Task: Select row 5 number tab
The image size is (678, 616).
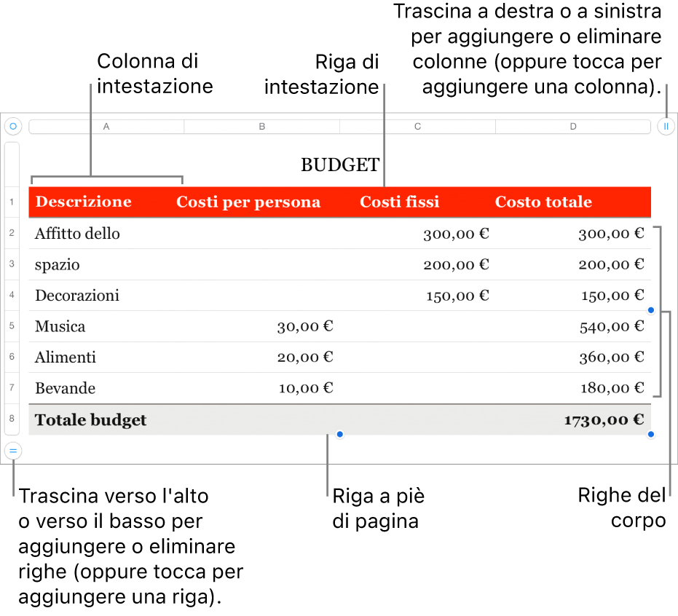Action: point(12,326)
